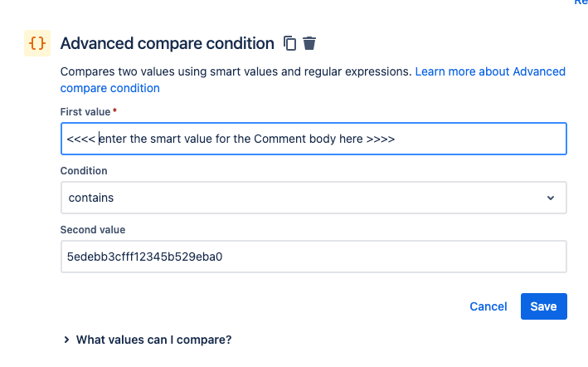Click the Advanced compare condition heading
Image resolution: width=588 pixels, height=367 pixels.
click(x=167, y=43)
